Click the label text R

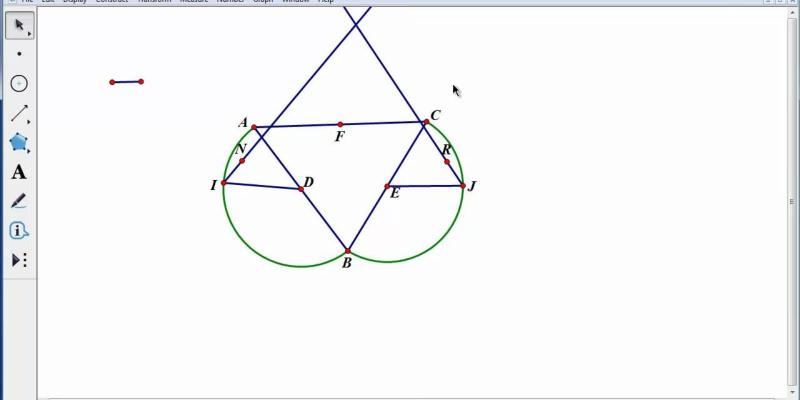(x=446, y=150)
